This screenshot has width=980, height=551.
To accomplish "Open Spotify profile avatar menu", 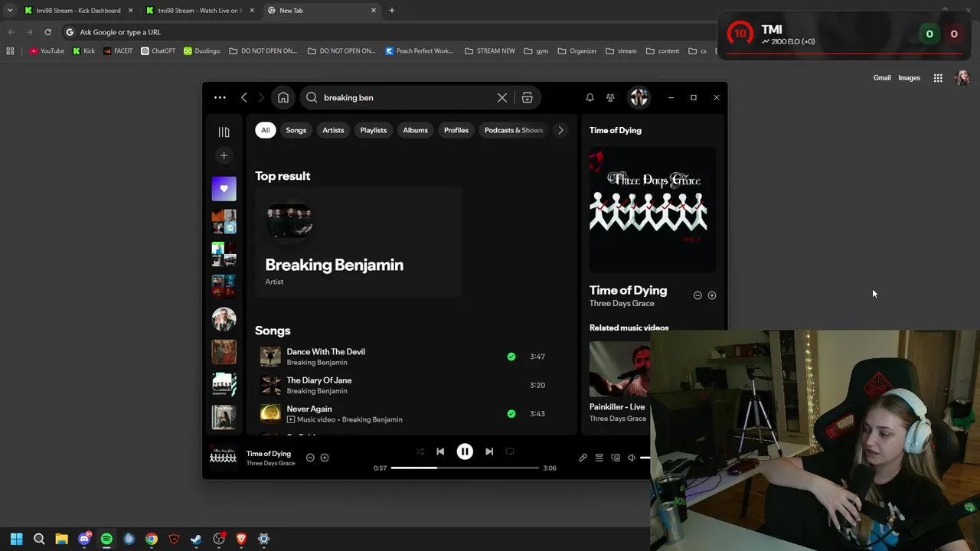I will coord(639,97).
